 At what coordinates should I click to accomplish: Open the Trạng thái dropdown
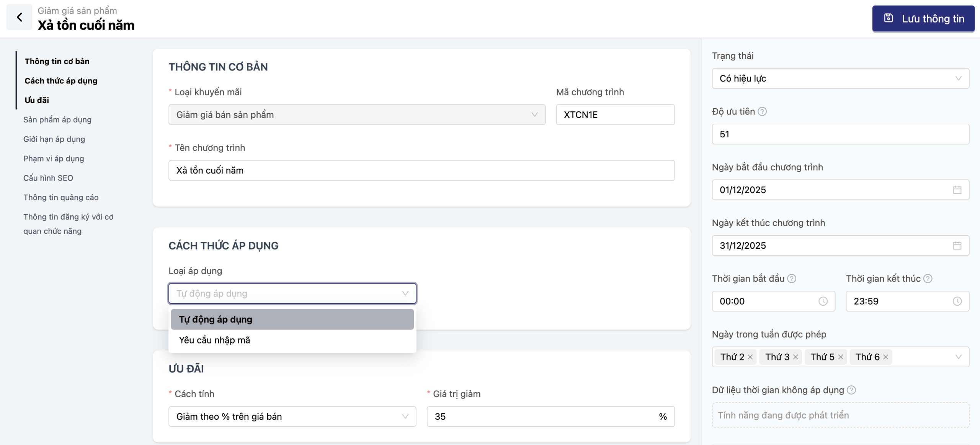(840, 78)
